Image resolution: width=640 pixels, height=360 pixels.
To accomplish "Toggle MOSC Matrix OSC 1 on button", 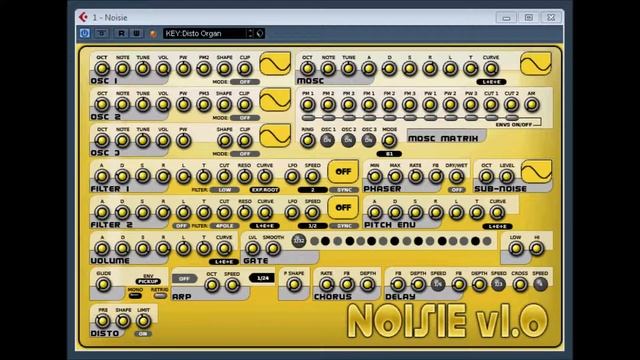I will [327, 140].
